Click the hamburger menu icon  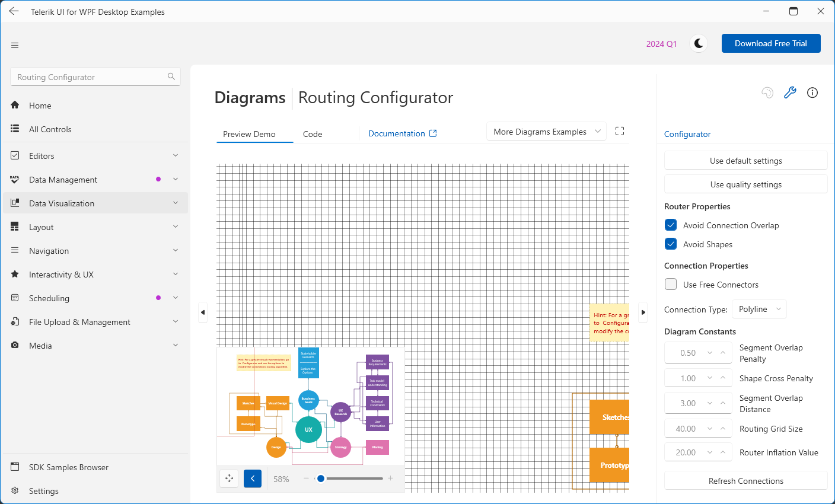pyautogui.click(x=15, y=45)
